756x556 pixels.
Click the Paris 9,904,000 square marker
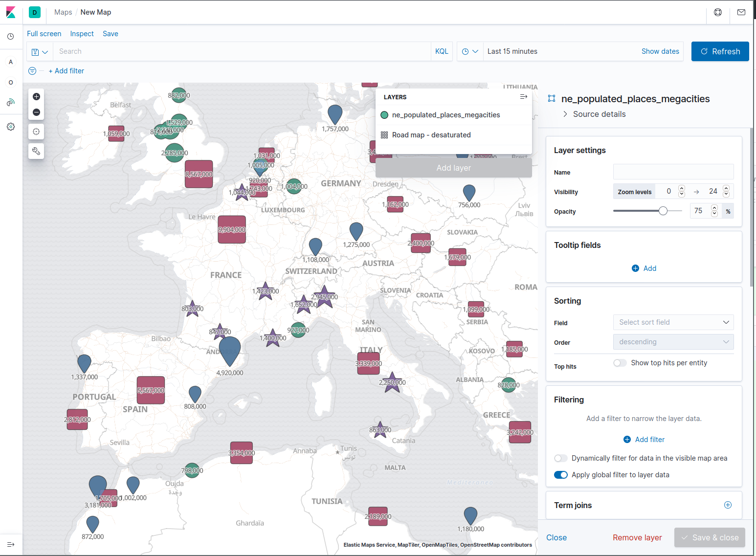(232, 229)
